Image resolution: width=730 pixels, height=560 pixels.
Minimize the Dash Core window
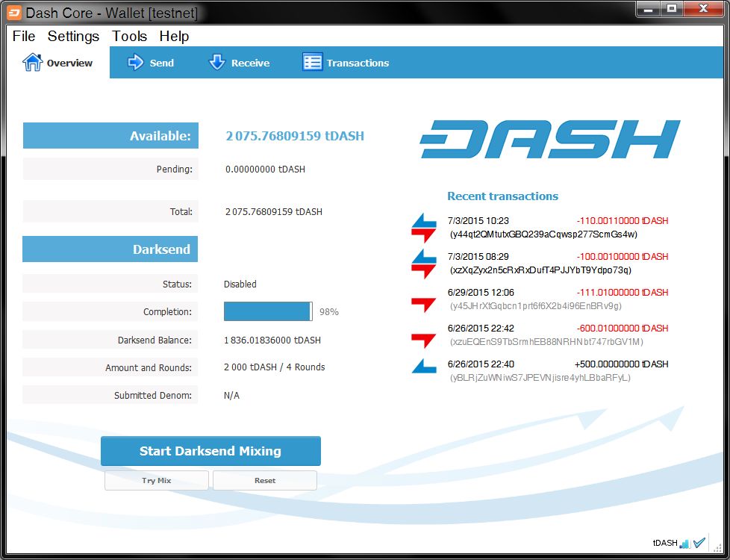tap(649, 9)
